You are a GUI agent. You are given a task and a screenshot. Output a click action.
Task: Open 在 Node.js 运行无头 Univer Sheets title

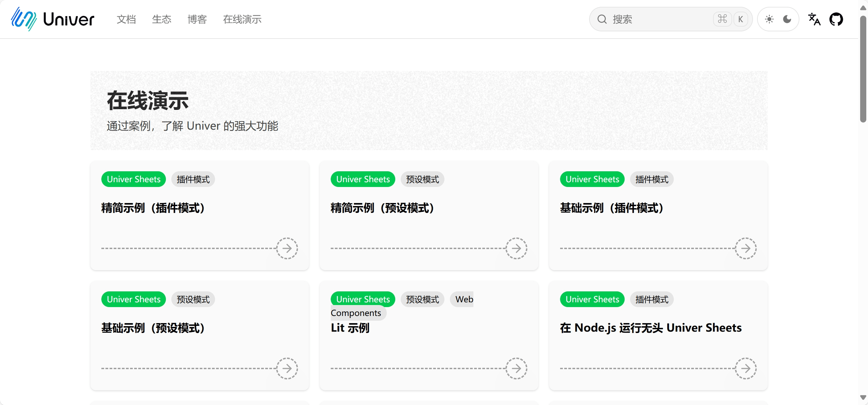pyautogui.click(x=651, y=328)
